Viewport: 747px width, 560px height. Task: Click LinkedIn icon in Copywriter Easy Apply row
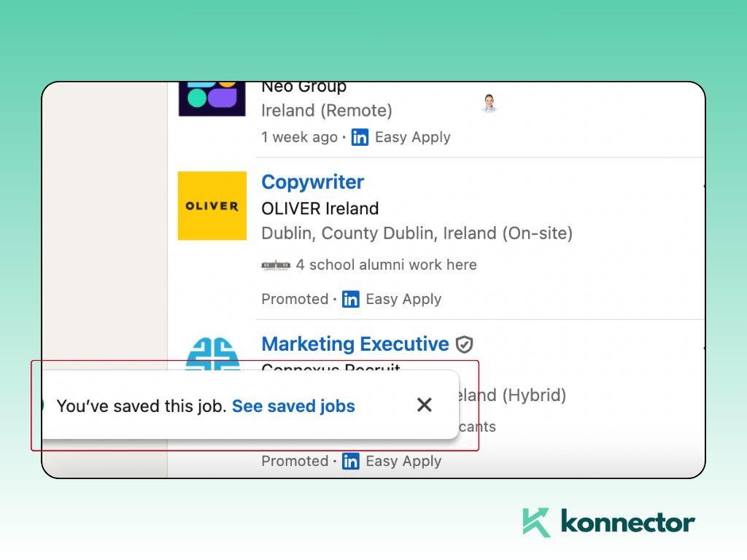point(351,300)
